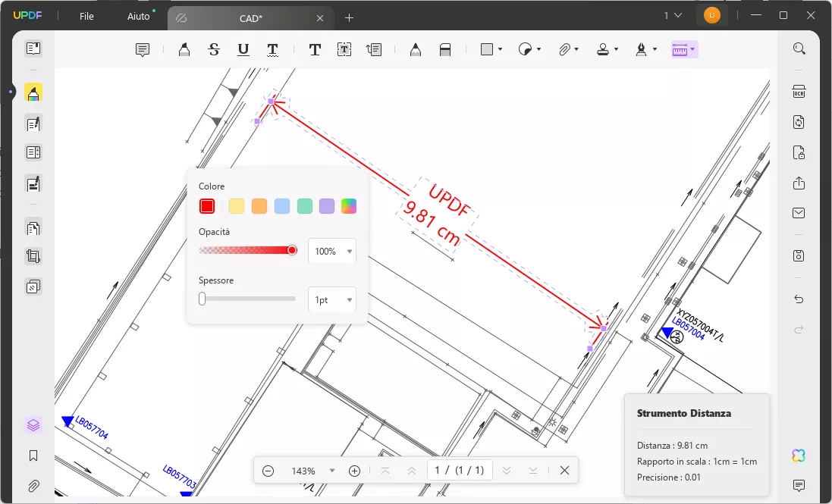Open the Attachments panel at sidebar bottom
Image resolution: width=832 pixels, height=504 pixels.
click(x=33, y=486)
